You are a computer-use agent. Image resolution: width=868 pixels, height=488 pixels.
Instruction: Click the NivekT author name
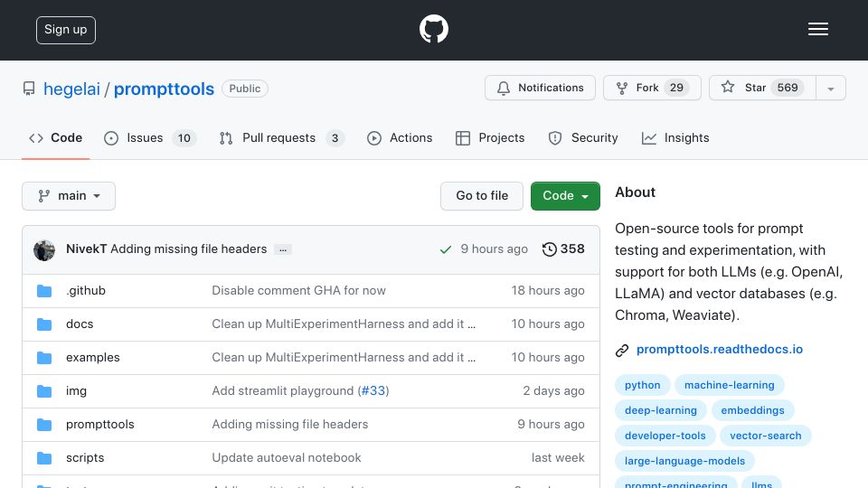click(87, 249)
